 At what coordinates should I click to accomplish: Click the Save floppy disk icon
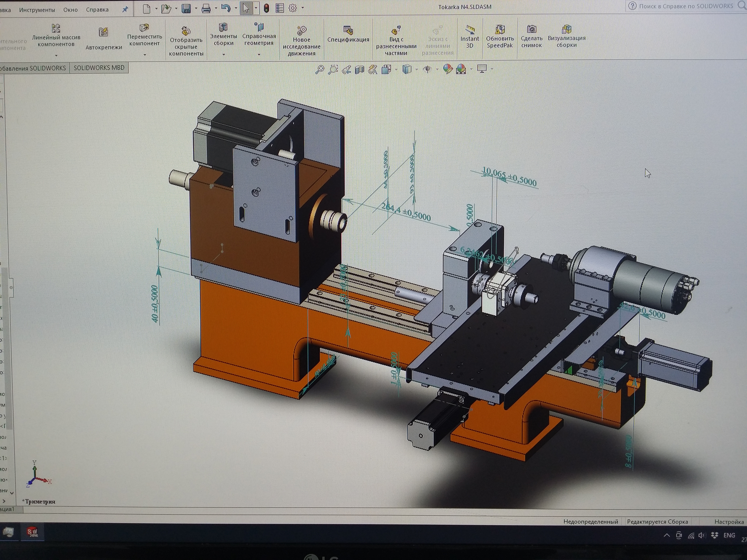(x=186, y=9)
